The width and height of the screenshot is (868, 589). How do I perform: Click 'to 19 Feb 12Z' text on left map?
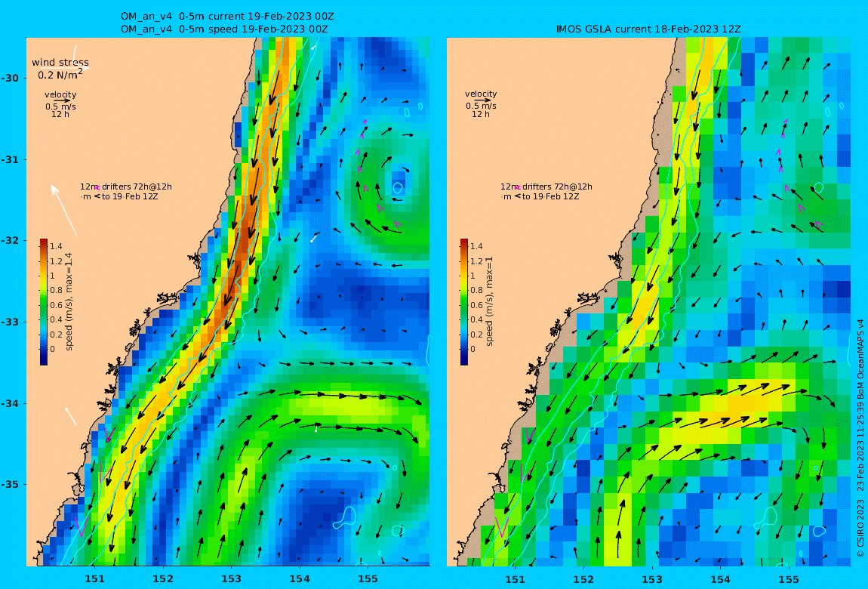pos(130,196)
